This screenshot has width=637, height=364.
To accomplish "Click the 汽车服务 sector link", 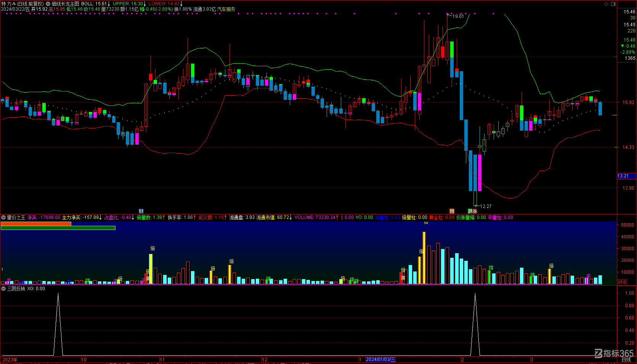I will click(226, 9).
